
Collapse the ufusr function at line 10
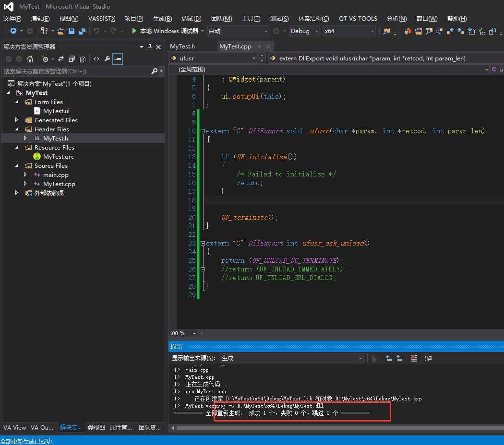(x=203, y=131)
